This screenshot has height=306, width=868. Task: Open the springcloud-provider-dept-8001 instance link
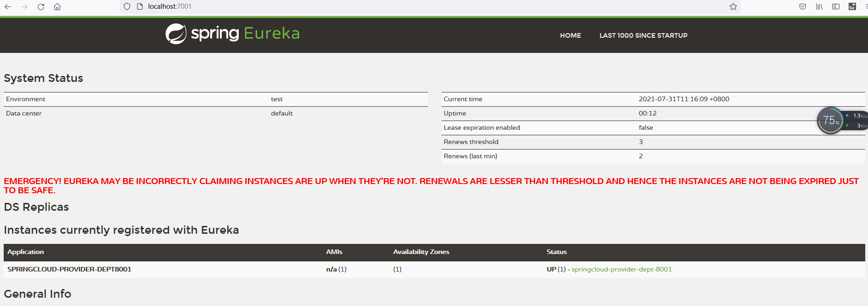click(x=621, y=269)
